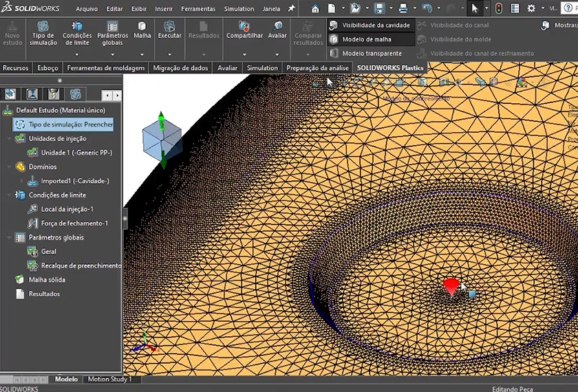Open FeatureManager design tree tab icon

10,94
